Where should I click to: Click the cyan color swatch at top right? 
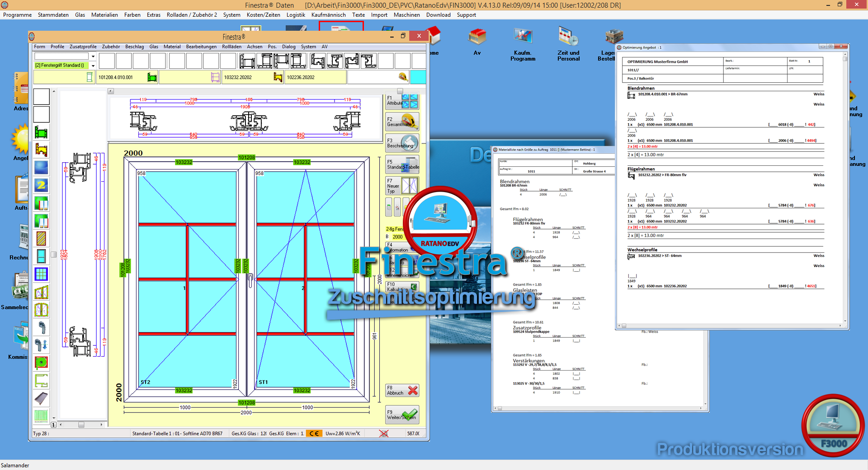(x=418, y=77)
